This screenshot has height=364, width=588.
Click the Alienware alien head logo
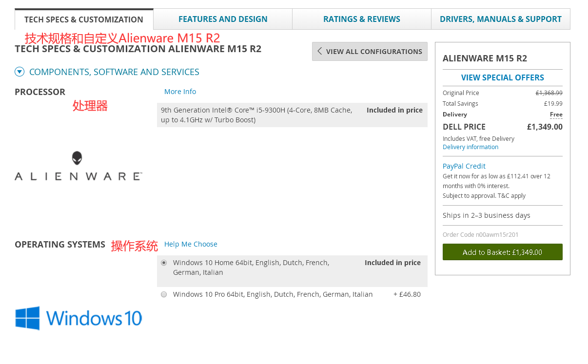point(77,158)
